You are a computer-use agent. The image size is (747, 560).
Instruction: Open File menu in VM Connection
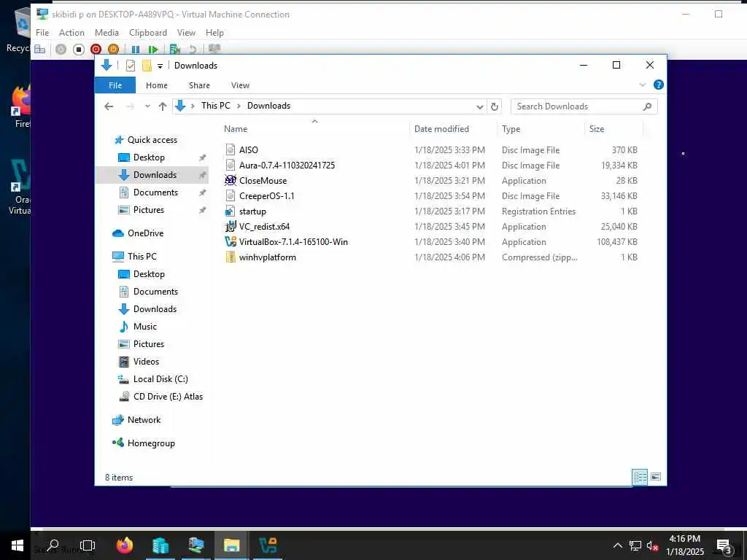tap(42, 32)
